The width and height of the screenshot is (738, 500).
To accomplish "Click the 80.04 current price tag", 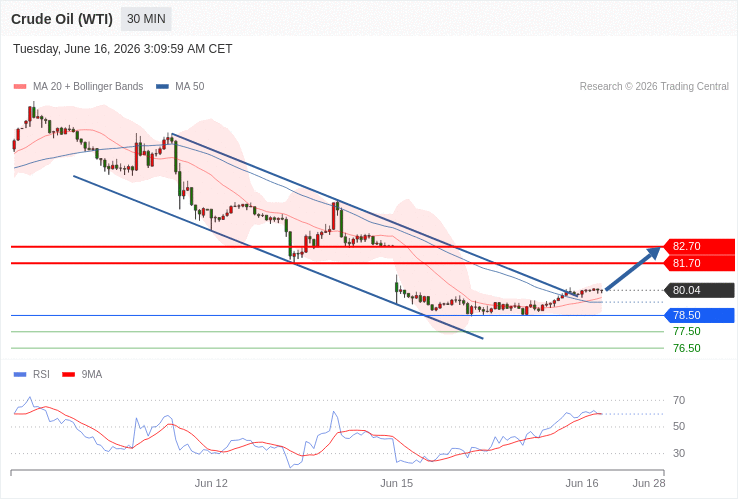I will (x=699, y=290).
